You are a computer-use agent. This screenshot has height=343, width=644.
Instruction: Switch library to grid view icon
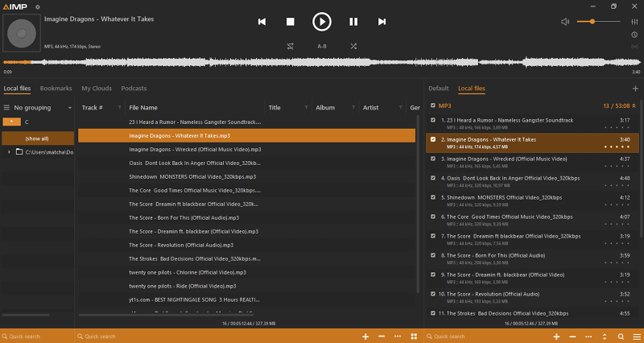(414, 337)
